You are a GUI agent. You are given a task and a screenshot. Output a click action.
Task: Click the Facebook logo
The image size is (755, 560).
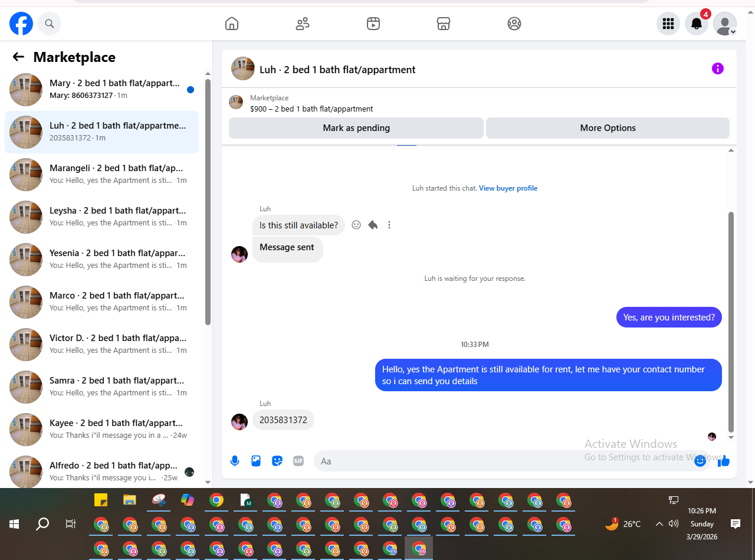point(21,24)
